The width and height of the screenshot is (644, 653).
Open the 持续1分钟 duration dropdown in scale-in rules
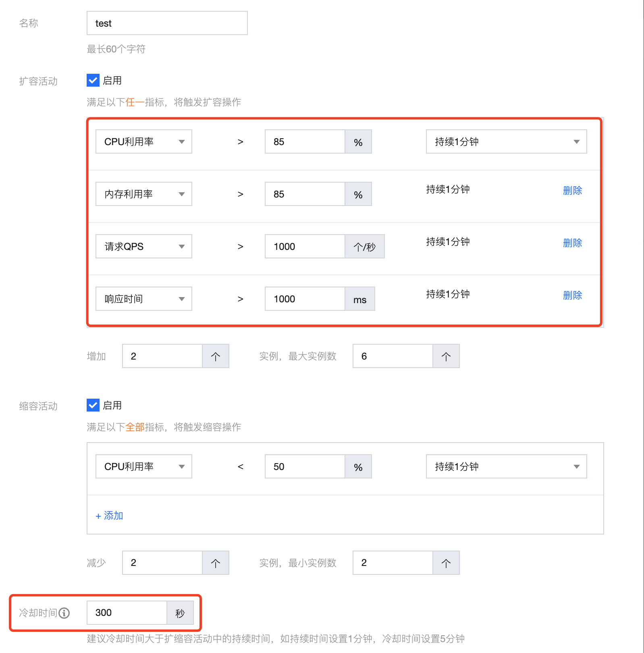[507, 466]
